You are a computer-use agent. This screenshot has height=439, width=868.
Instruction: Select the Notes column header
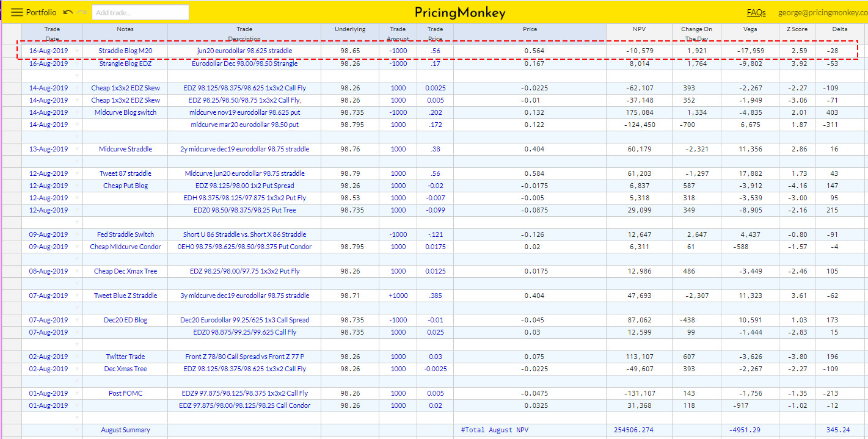point(125,34)
